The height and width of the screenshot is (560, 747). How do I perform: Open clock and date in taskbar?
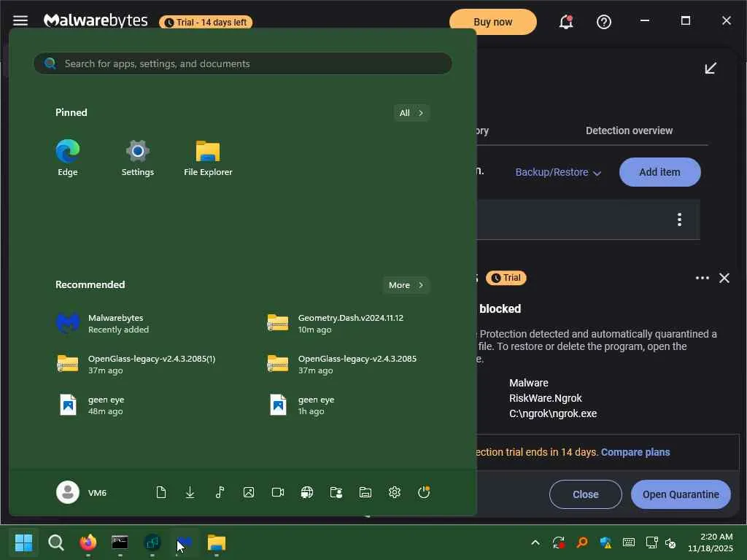click(x=710, y=542)
